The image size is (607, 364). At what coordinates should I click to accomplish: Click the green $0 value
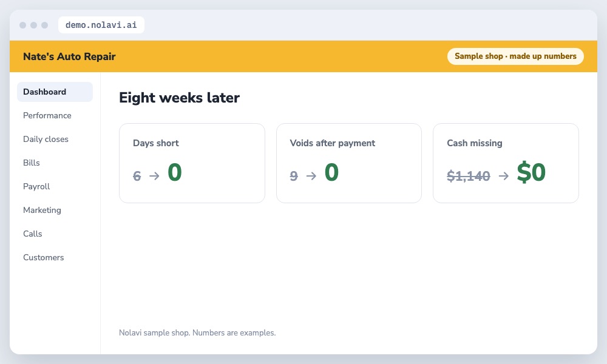pos(531,172)
